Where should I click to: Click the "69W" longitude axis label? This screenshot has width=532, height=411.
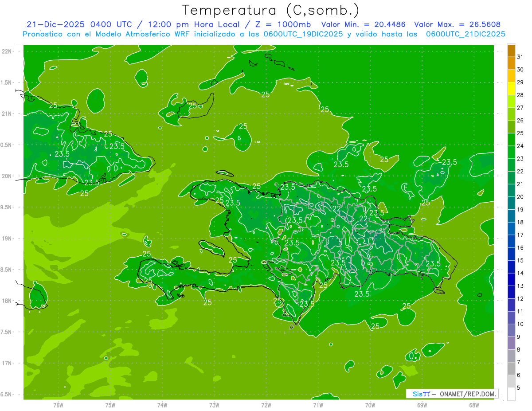(422, 405)
